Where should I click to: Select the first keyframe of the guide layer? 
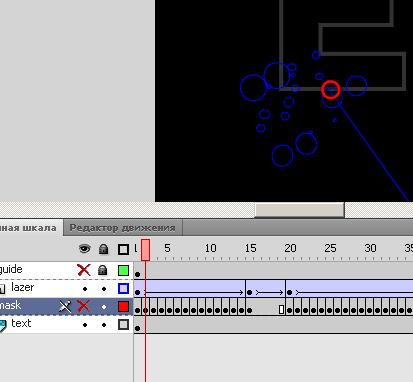pos(138,274)
